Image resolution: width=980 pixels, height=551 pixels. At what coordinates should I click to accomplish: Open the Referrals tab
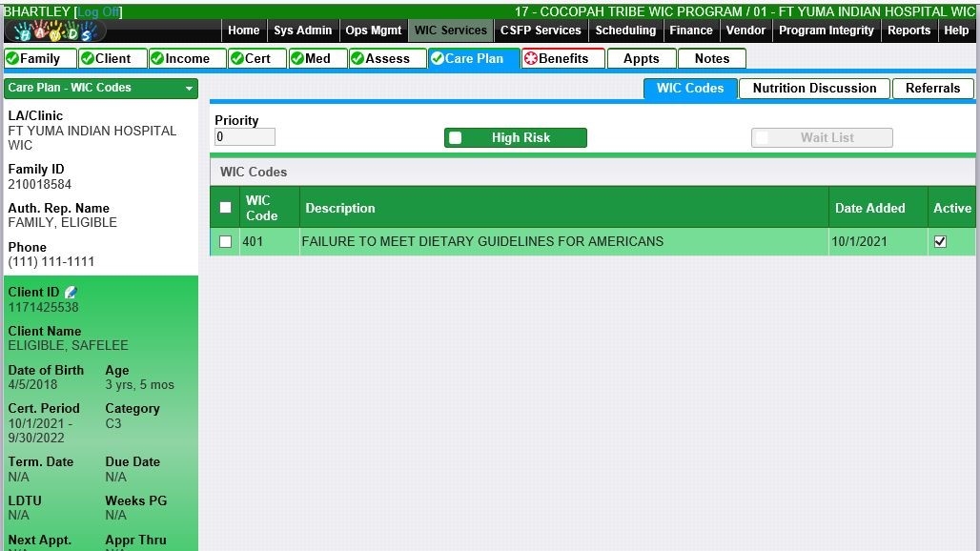[x=932, y=88]
